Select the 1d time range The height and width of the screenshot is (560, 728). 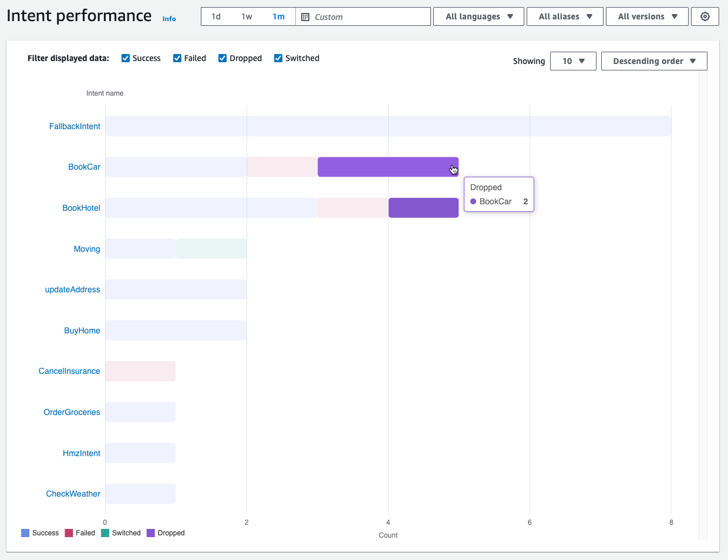[x=216, y=16]
